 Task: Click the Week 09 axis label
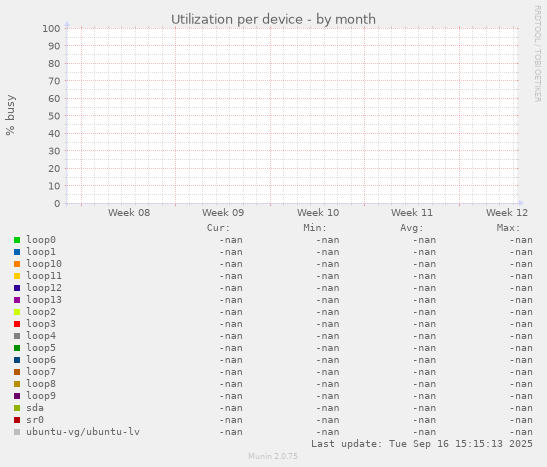[x=223, y=213]
